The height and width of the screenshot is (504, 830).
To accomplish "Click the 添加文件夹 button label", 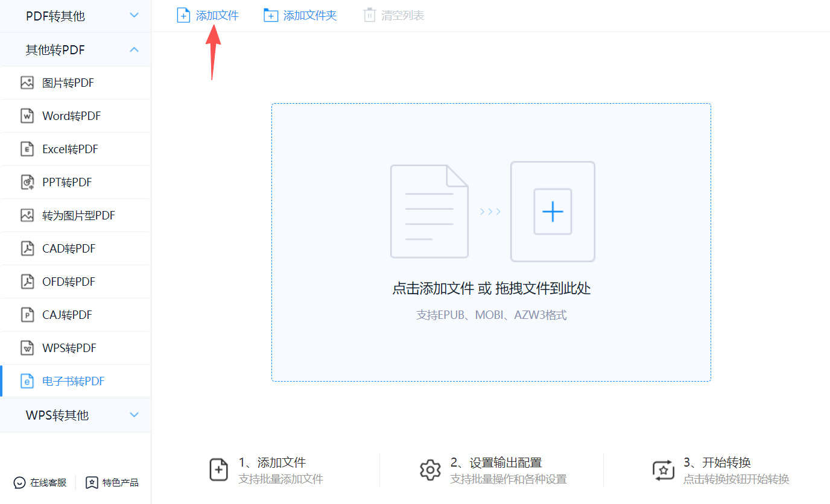I will (310, 16).
